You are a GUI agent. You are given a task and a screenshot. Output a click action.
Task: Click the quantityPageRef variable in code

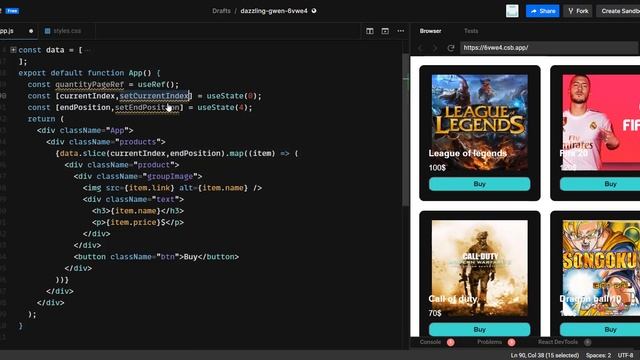point(89,84)
